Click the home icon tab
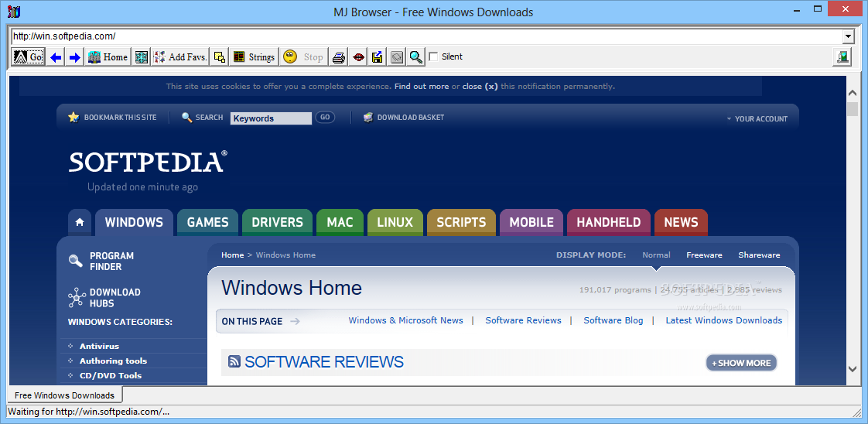Screen dimensions: 868x424 [80, 222]
